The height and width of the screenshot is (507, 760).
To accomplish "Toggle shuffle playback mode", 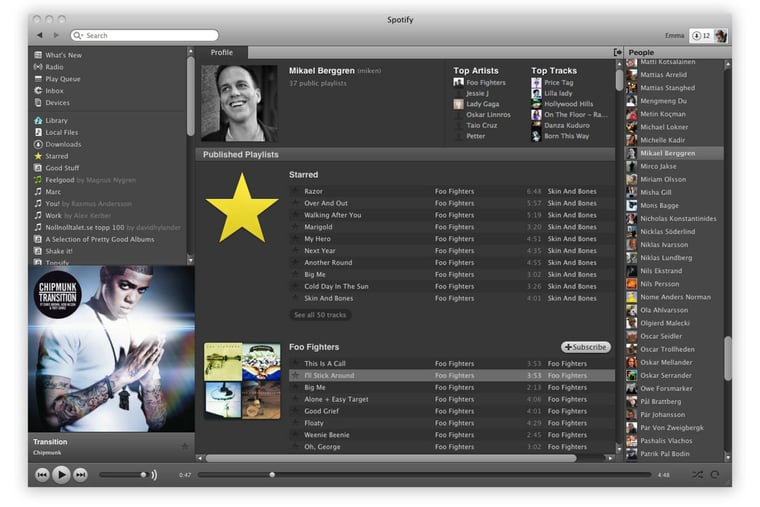I will [x=697, y=475].
